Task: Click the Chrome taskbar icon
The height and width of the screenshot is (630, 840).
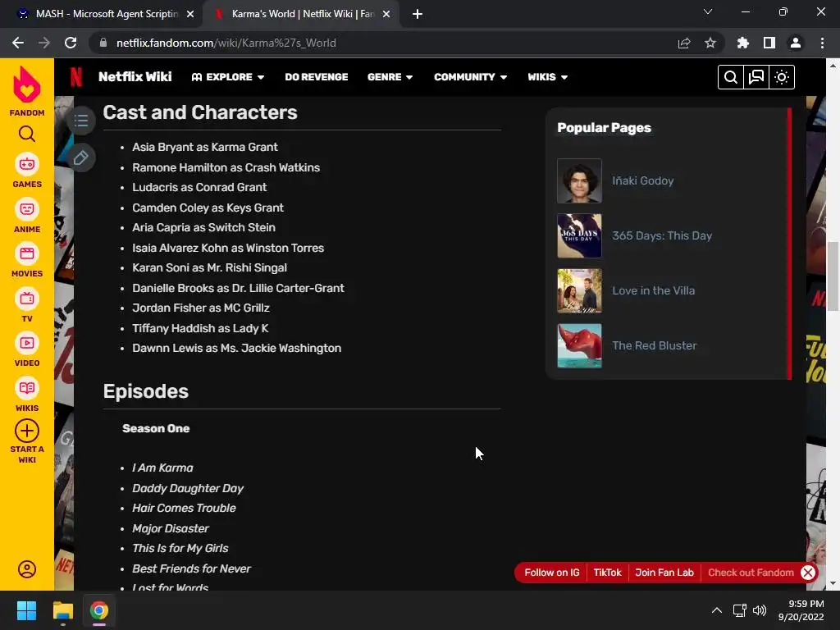Action: [99, 610]
